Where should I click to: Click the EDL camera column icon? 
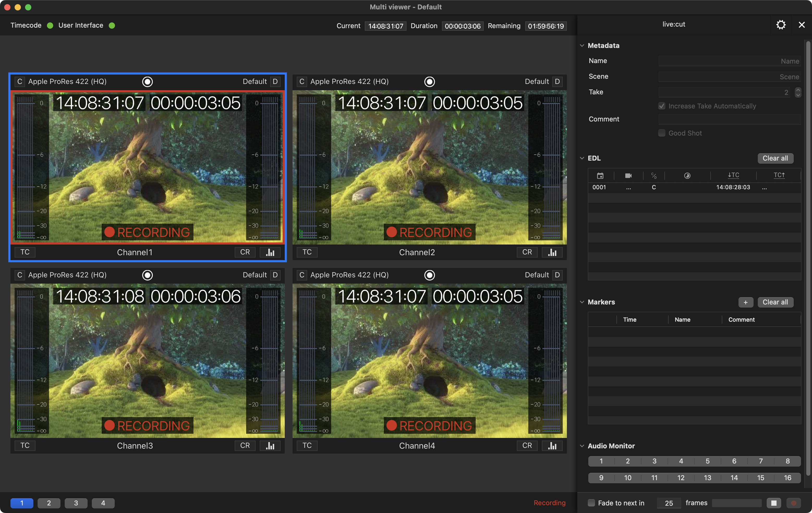(628, 175)
